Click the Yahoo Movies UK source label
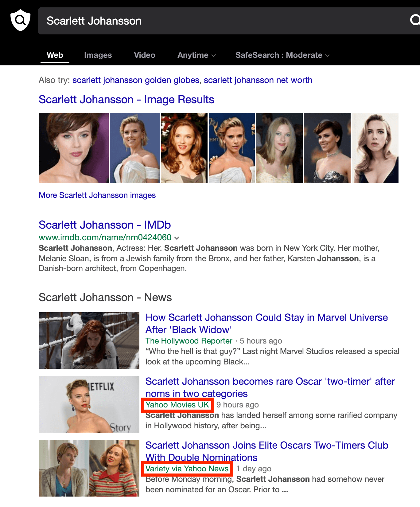Screen dimensions: 420x507 pos(177,405)
